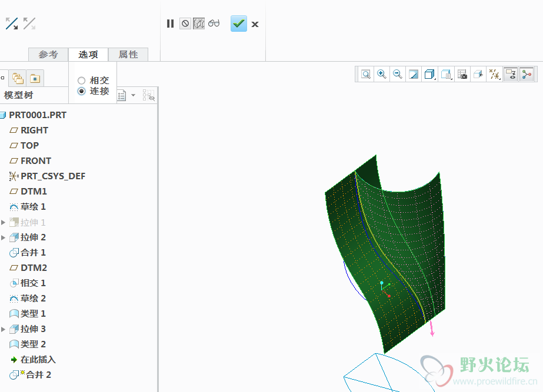Toggle the attached geometry preview icon
This screenshot has width=543, height=392.
tap(199, 24)
